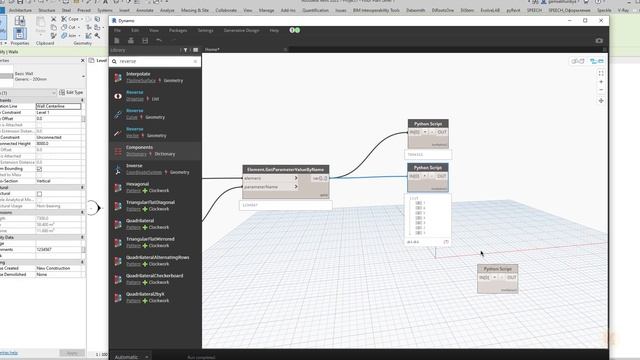
Task: Click the Cut geometry tool in Revit ribbon
Action: [69, 27]
